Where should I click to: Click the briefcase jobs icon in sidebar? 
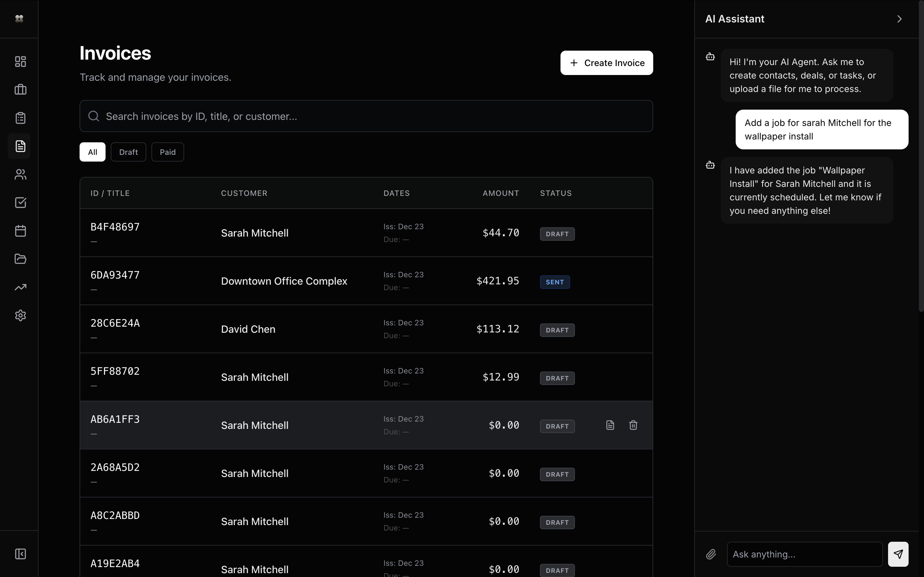click(x=20, y=90)
